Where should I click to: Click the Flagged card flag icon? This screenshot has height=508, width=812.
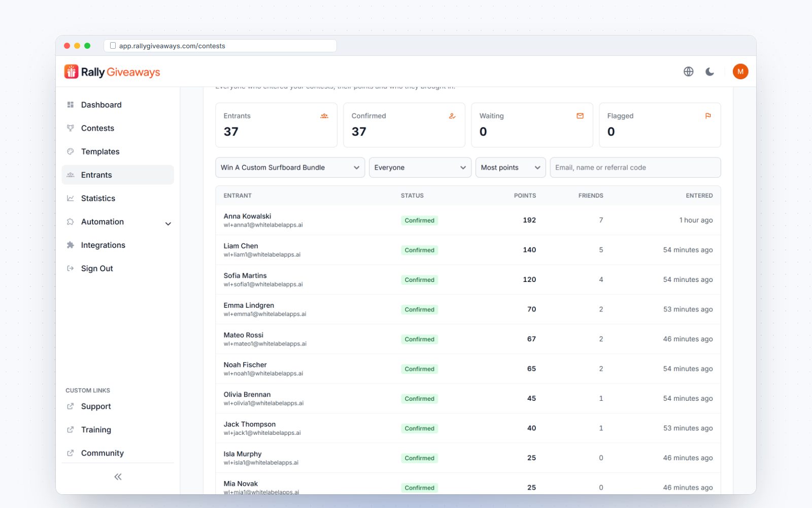(708, 116)
